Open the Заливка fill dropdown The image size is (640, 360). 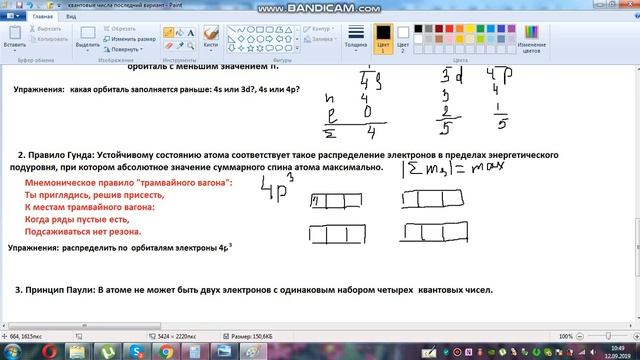(320, 40)
